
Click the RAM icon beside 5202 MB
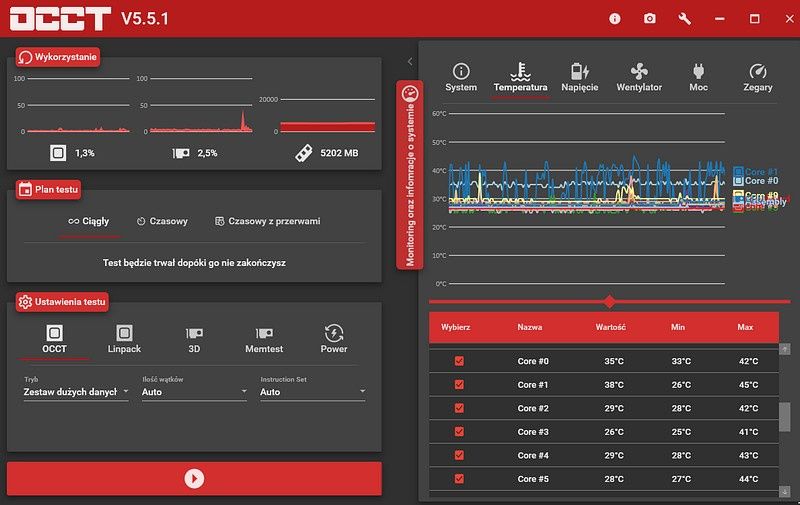tap(304, 153)
